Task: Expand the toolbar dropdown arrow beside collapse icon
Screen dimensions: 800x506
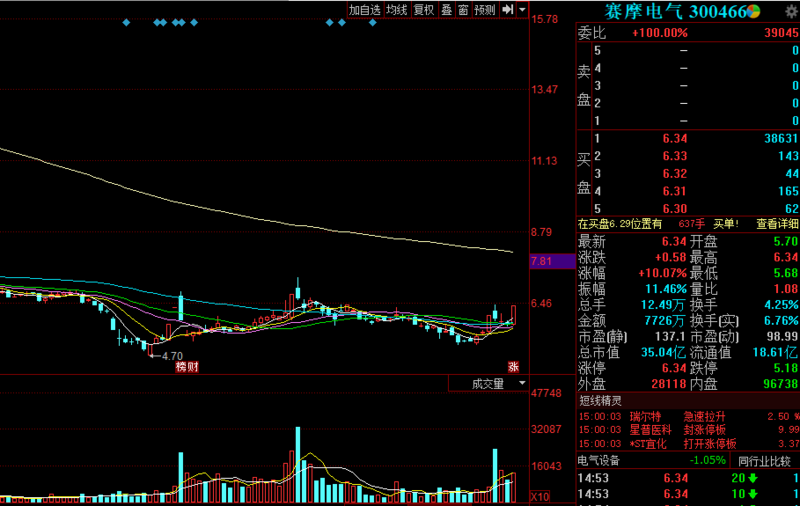Action: (523, 9)
